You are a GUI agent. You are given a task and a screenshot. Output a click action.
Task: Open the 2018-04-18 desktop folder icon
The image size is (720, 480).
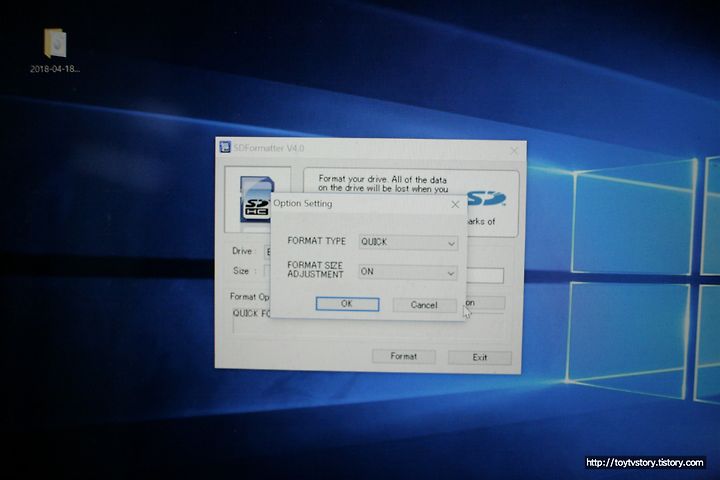click(x=55, y=50)
